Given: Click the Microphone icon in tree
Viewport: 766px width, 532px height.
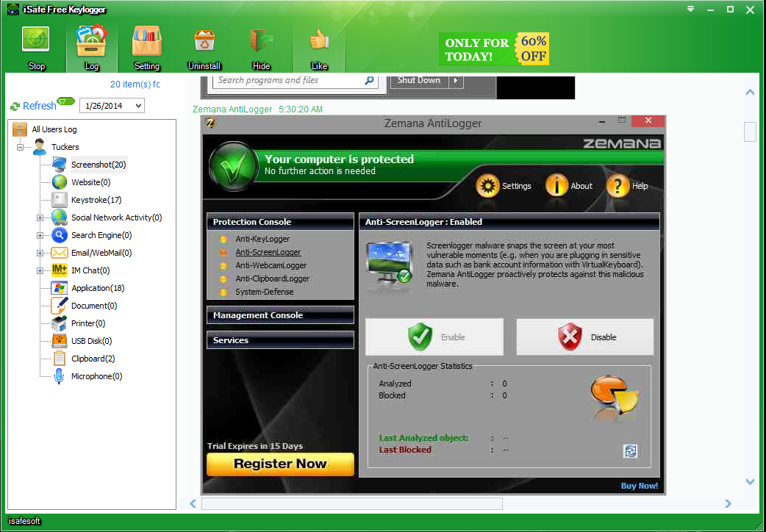Looking at the screenshot, I should [59, 376].
